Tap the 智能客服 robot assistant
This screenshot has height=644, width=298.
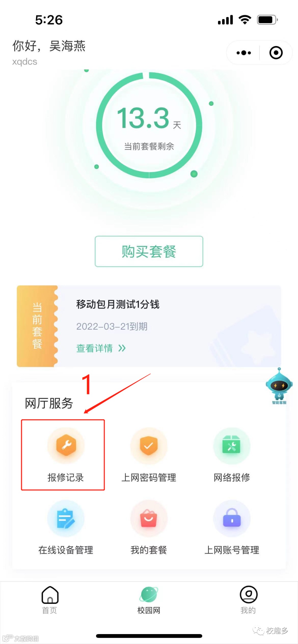tap(279, 386)
